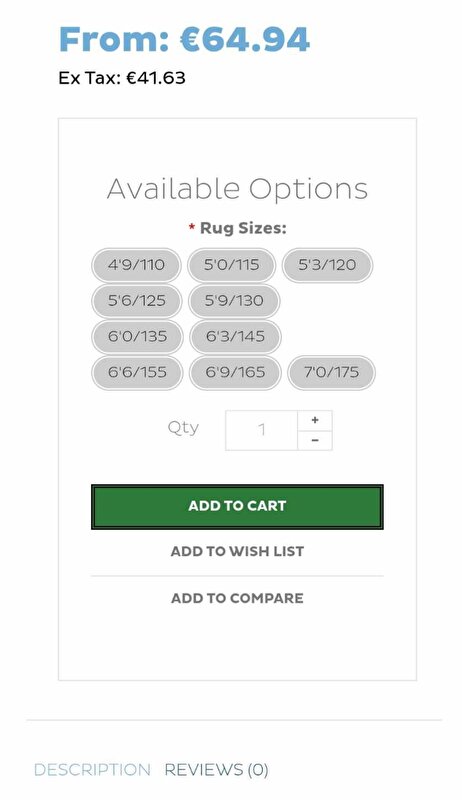Open the Description tab

(x=92, y=769)
